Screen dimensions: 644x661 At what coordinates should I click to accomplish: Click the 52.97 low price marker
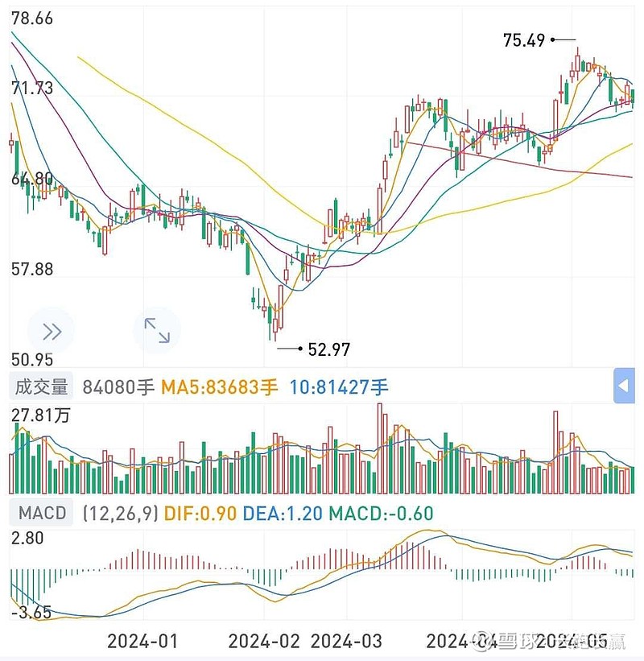point(329,349)
